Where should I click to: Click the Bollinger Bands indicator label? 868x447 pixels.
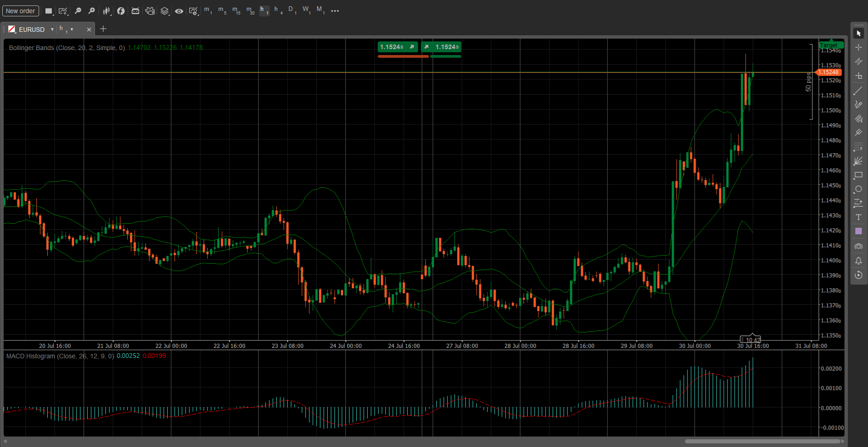click(x=67, y=48)
